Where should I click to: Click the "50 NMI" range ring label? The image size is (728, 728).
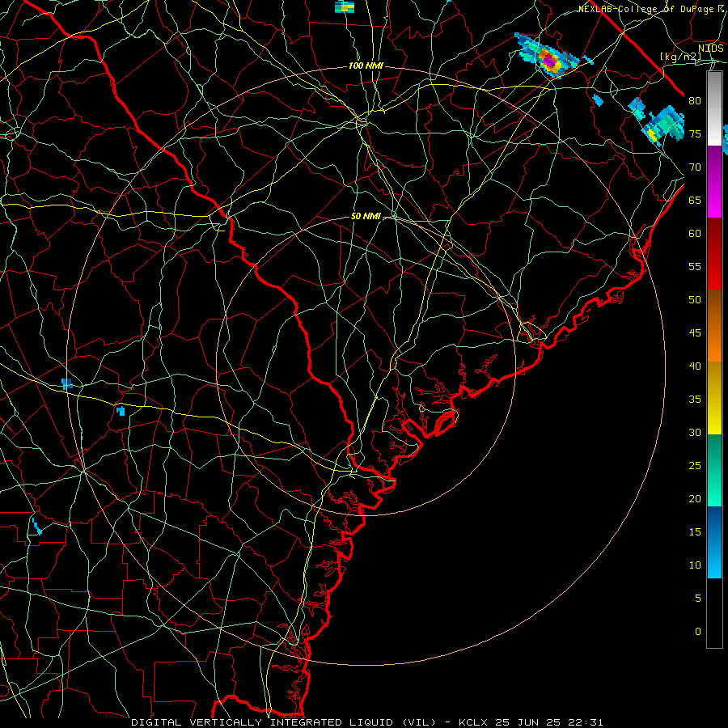[366, 216]
